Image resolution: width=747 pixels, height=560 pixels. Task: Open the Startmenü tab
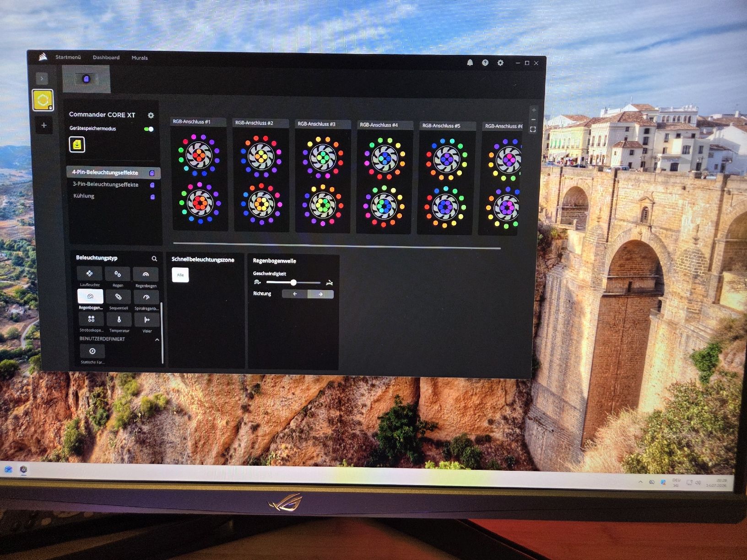click(68, 57)
